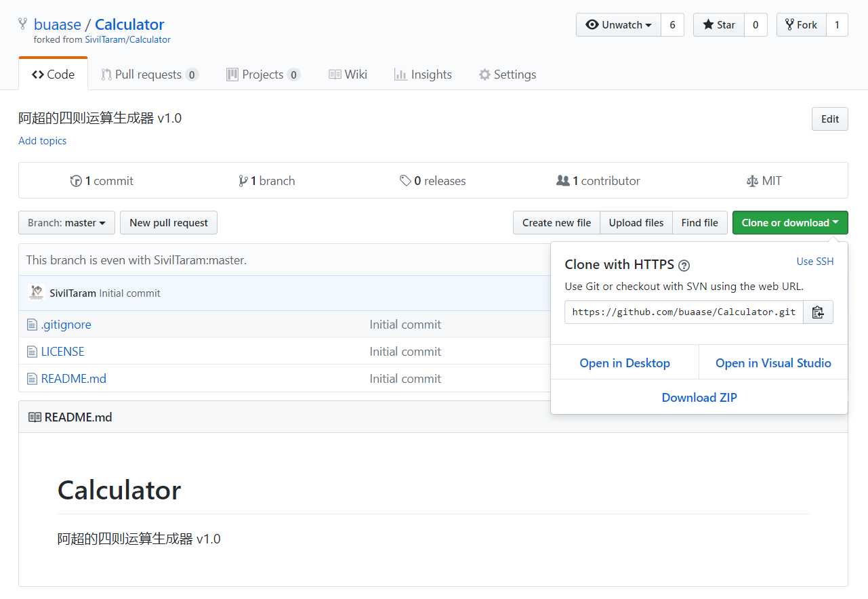Star the repository

[719, 25]
